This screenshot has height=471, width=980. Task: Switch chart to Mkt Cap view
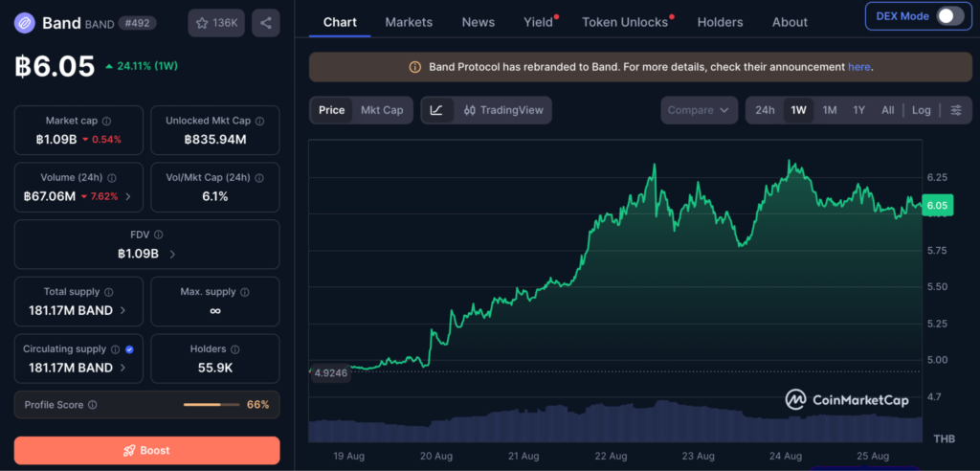click(382, 110)
